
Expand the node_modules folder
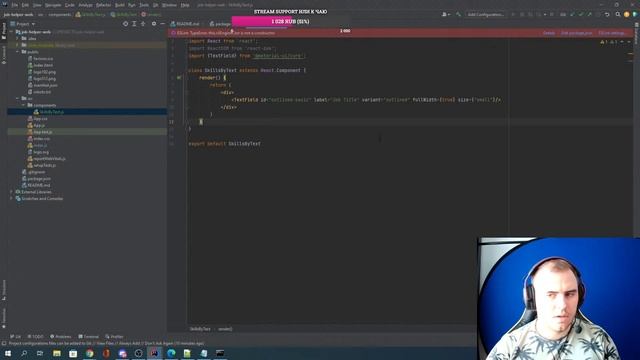(18, 45)
